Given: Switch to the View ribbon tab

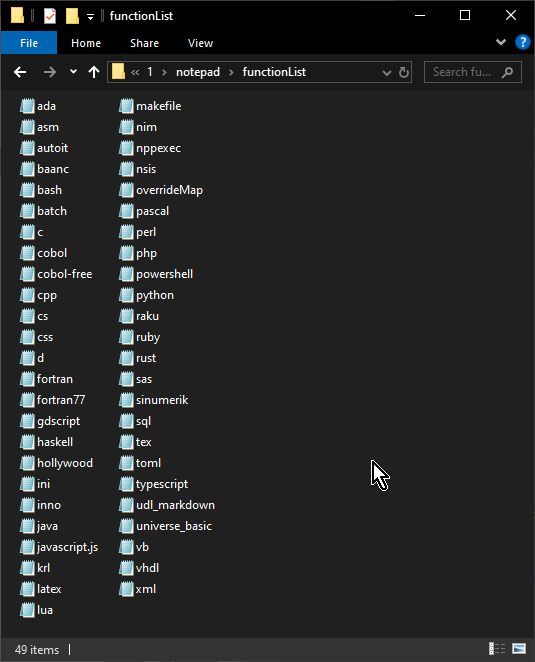Looking at the screenshot, I should coord(200,43).
